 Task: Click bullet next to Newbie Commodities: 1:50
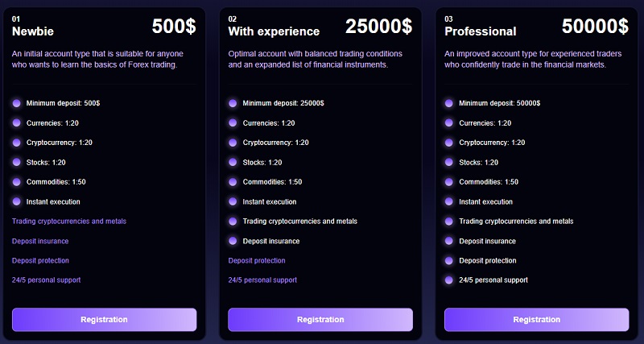[x=17, y=182]
